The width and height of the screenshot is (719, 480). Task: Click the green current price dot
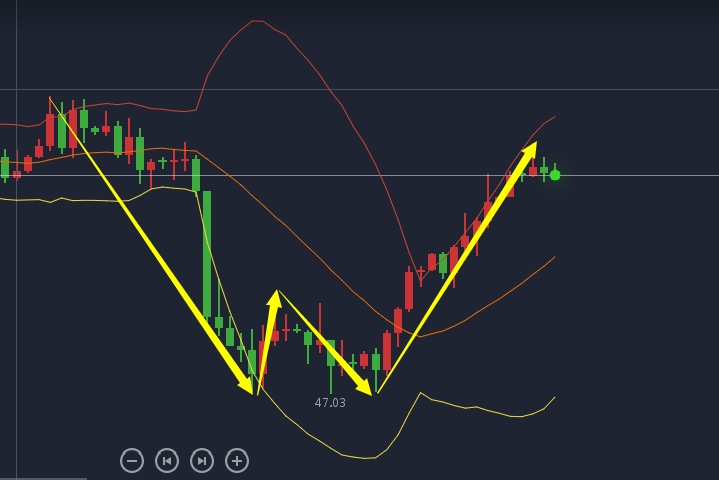click(x=555, y=175)
